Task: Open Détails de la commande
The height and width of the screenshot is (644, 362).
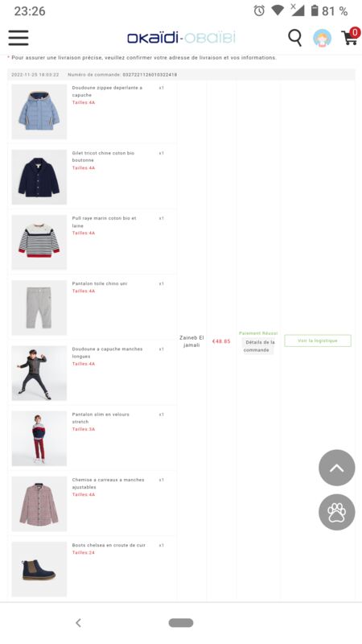Action: click(257, 346)
